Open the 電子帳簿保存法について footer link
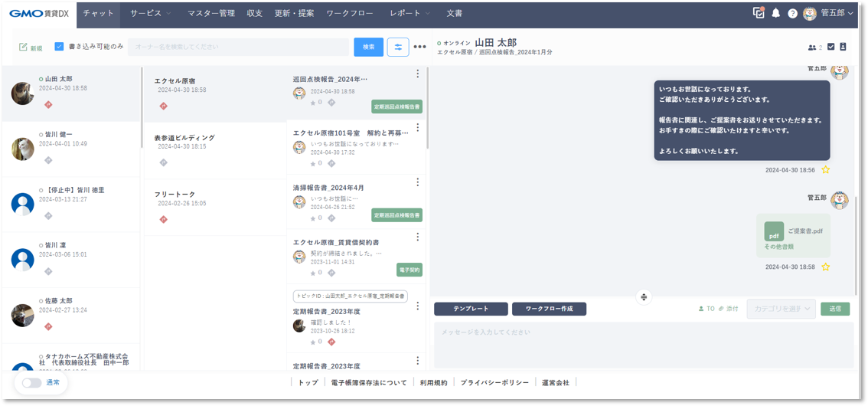This screenshot has width=868, height=406. pos(369,383)
